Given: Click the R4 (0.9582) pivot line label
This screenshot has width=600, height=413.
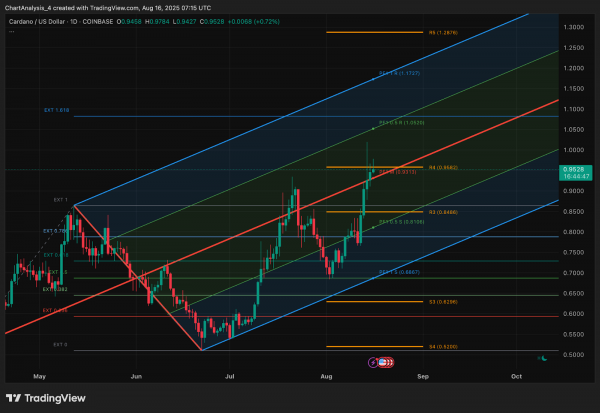Looking at the screenshot, I should pos(443,168).
